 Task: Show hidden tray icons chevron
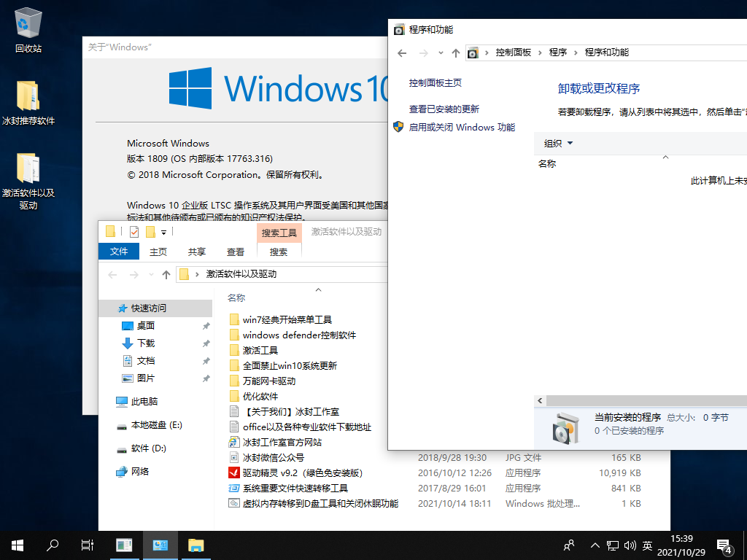[x=595, y=545]
